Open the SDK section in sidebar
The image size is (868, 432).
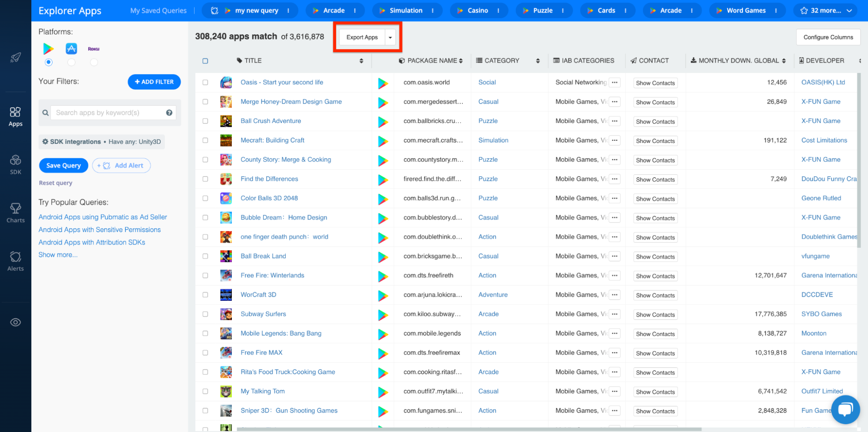[16, 165]
